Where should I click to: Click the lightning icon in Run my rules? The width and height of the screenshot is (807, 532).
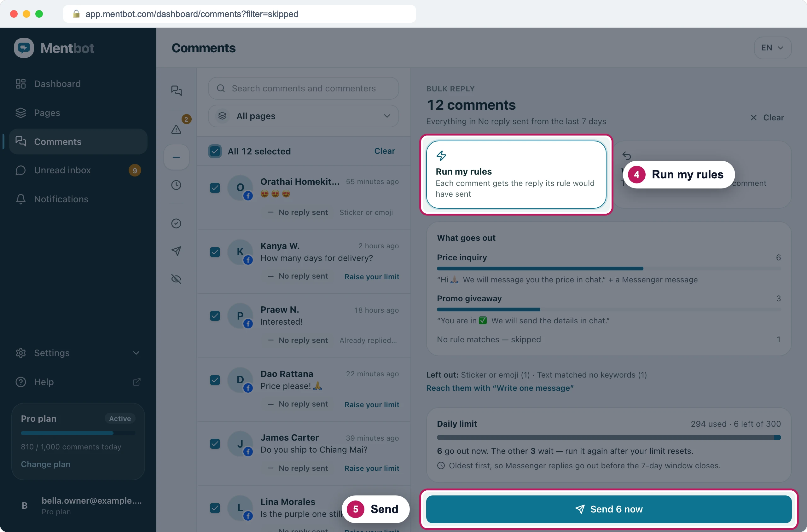(441, 156)
